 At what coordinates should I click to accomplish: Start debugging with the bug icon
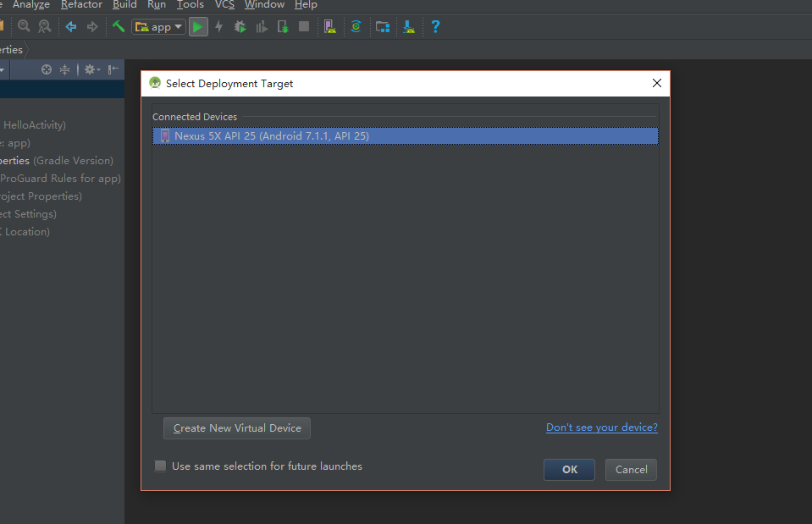pos(240,26)
